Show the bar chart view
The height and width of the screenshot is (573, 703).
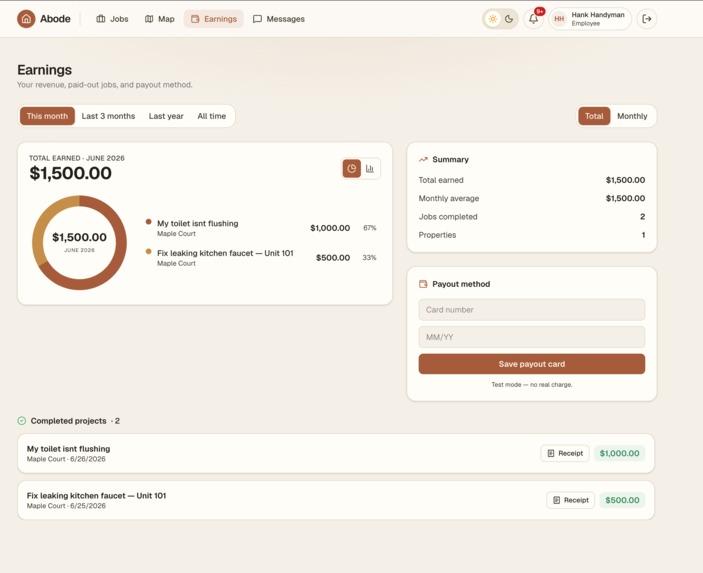click(370, 169)
